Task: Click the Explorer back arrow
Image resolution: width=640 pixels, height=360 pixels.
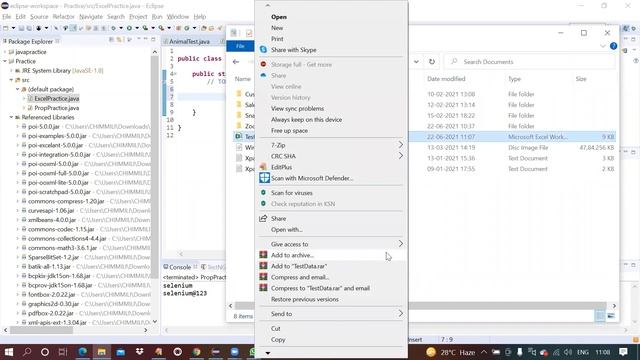Action: 236,62
